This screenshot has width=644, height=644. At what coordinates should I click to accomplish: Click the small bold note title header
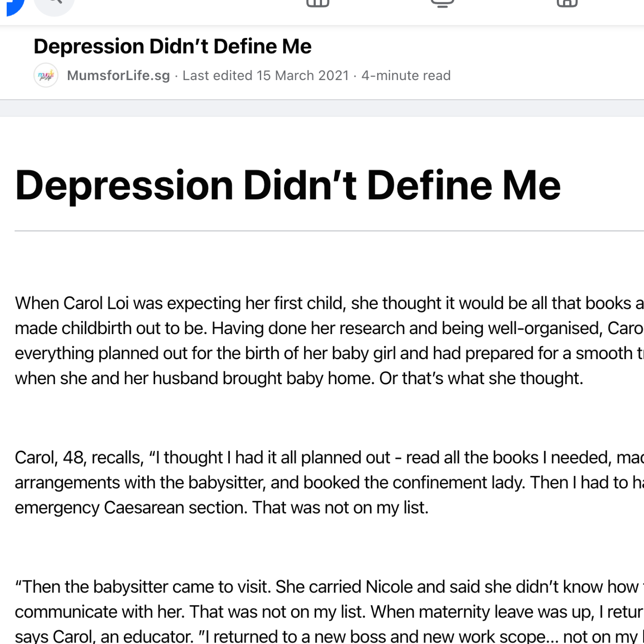173,47
